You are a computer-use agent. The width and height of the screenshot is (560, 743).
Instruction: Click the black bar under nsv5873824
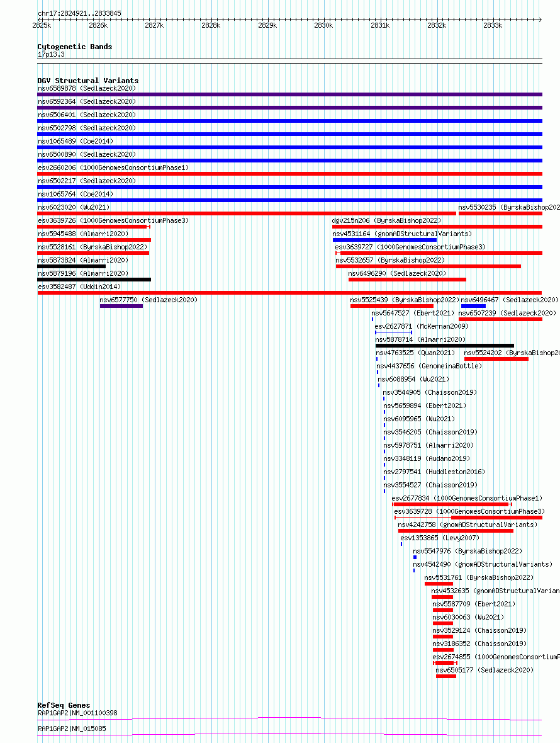(72, 266)
